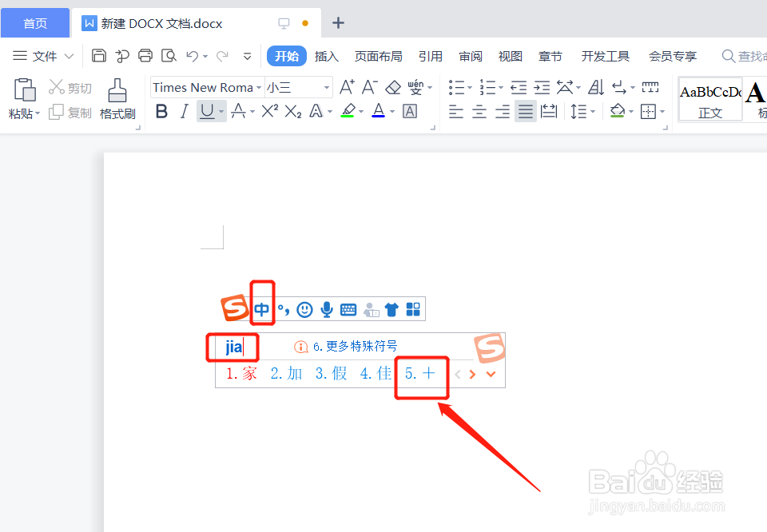Choose candidate 1. 家

click(241, 374)
